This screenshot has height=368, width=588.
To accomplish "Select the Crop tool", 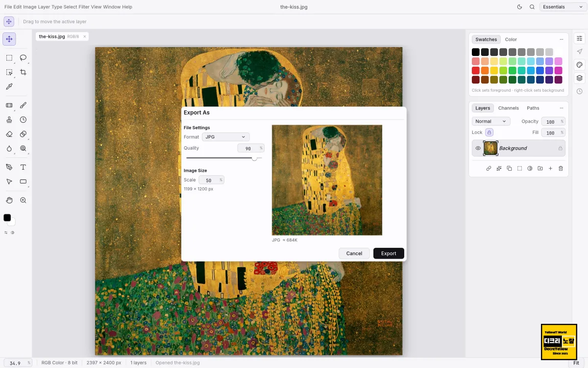I will tap(23, 72).
